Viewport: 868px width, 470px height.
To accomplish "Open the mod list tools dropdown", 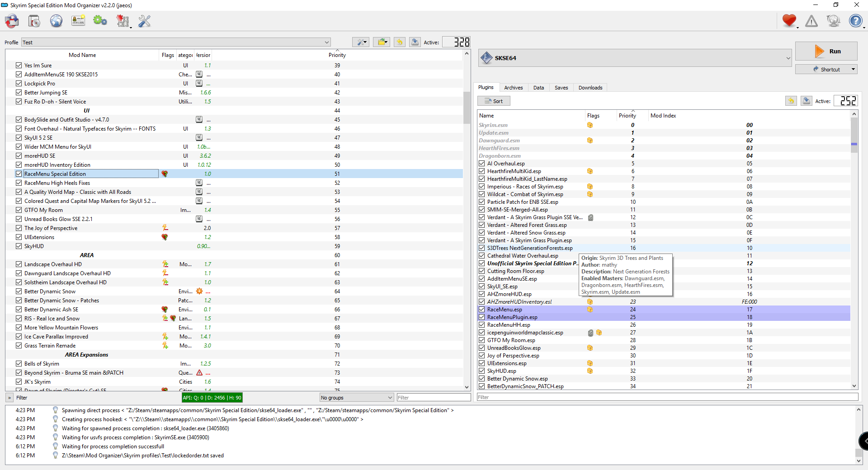I will pos(361,42).
